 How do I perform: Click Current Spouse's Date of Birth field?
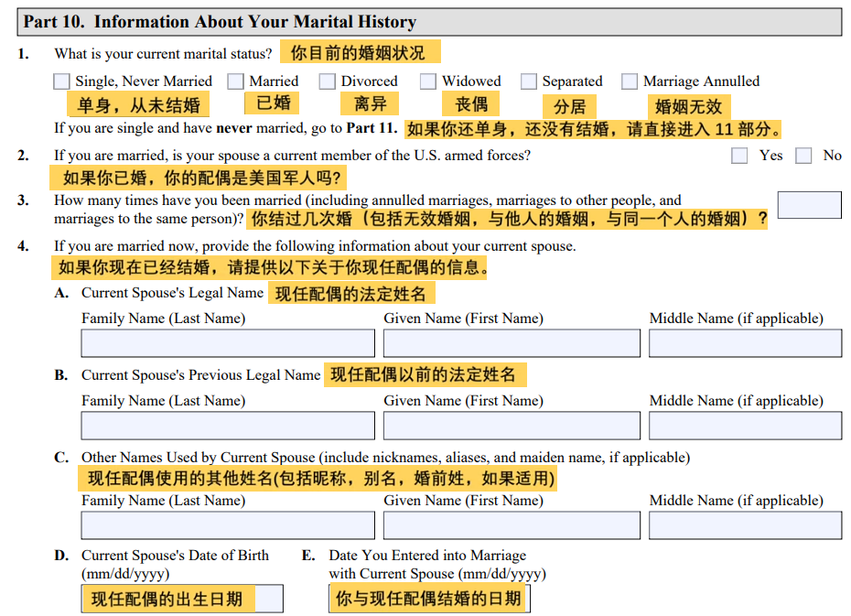click(182, 599)
